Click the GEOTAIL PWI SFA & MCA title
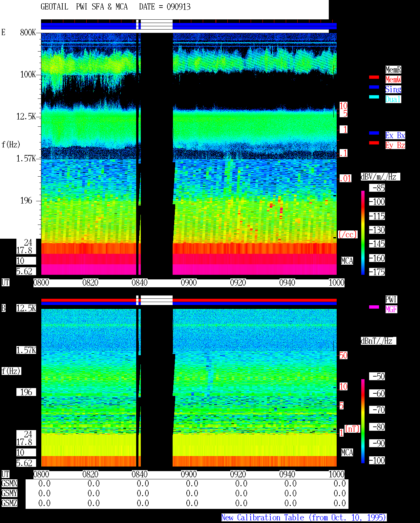420x523 pixels. click(x=84, y=7)
